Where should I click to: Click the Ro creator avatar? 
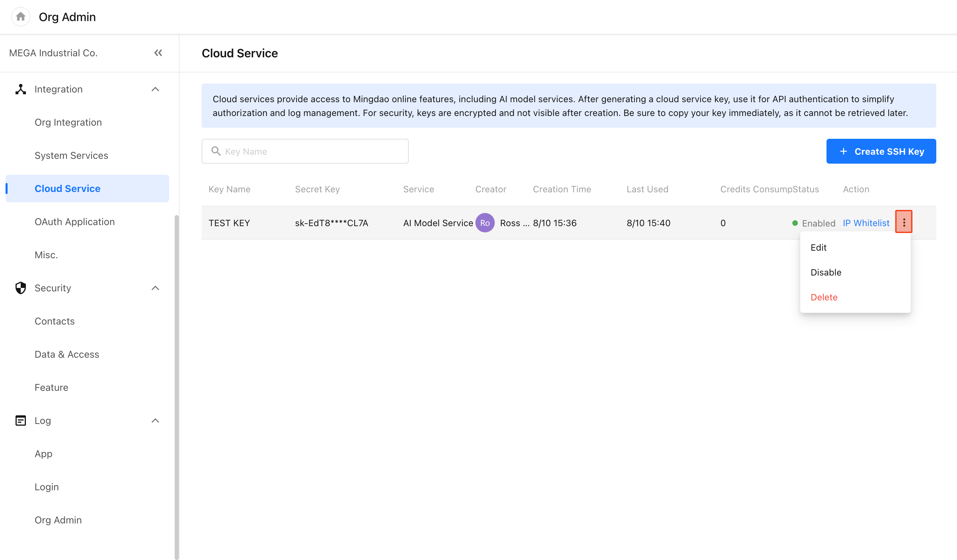tap(485, 223)
